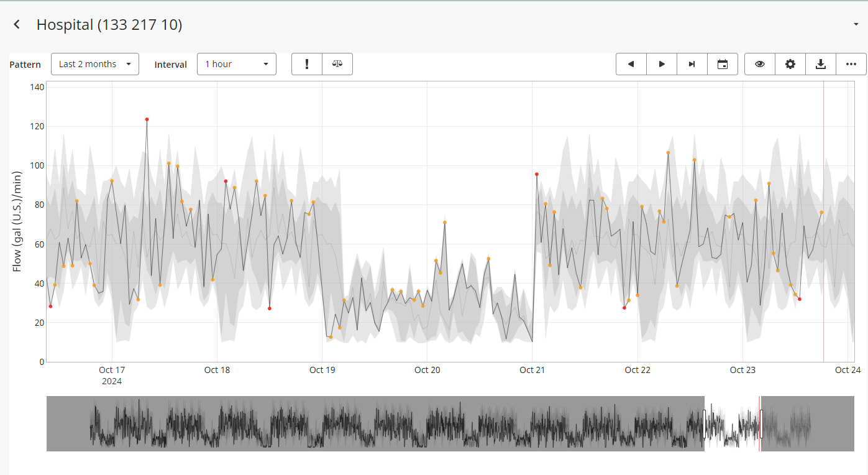Toggle the balance scale compare button
868x475 pixels.
click(337, 64)
